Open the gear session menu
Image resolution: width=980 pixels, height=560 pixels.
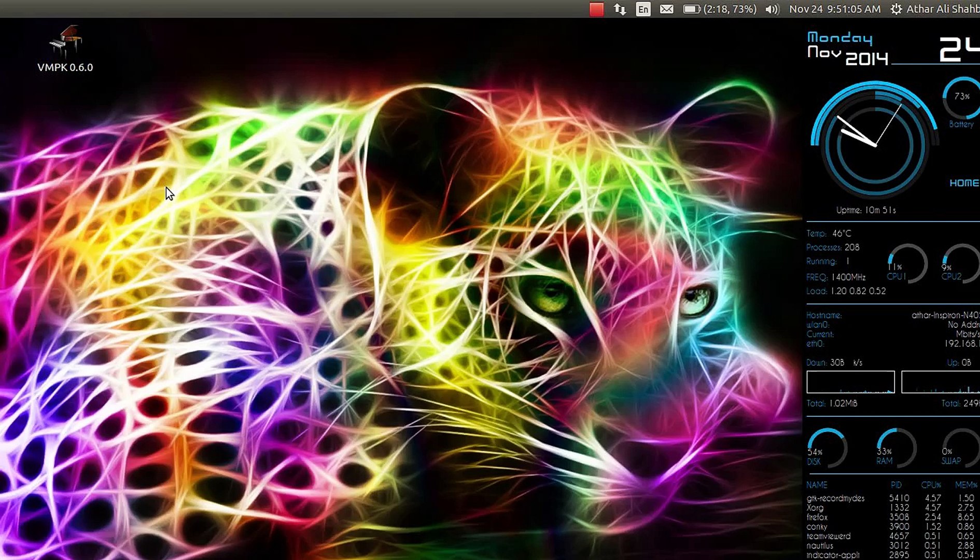coord(896,9)
